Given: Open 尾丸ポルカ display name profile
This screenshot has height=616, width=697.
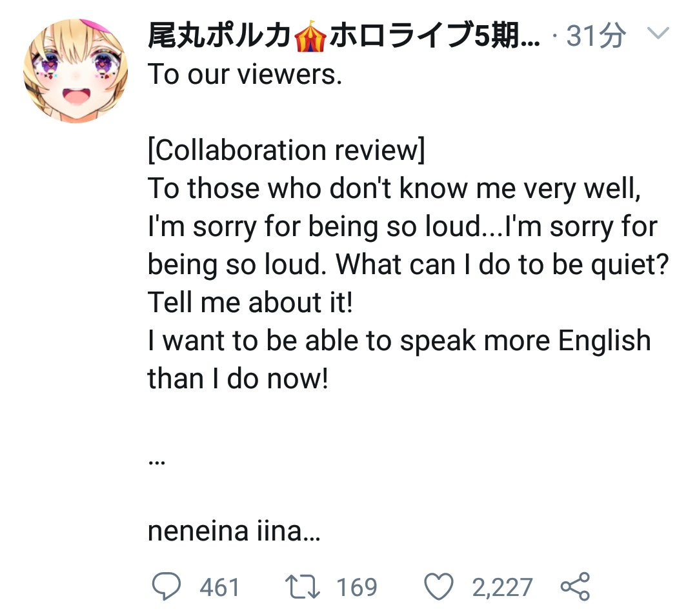Looking at the screenshot, I should tap(219, 35).
